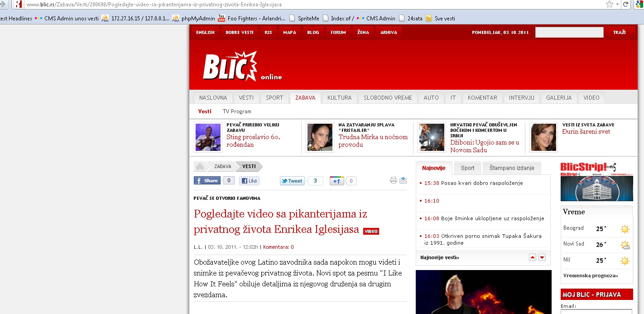
Task: Click the Google +1 button
Action: [x=336, y=181]
